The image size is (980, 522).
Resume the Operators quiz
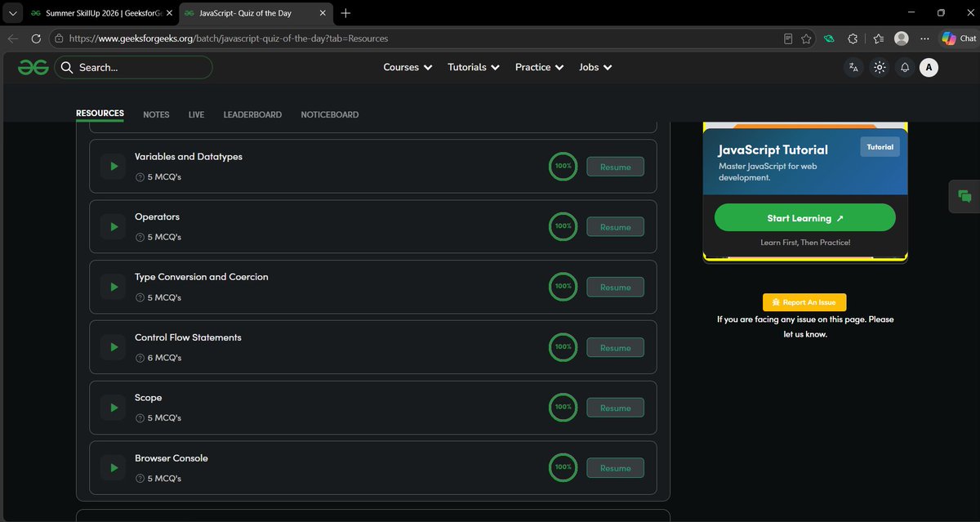click(615, 227)
